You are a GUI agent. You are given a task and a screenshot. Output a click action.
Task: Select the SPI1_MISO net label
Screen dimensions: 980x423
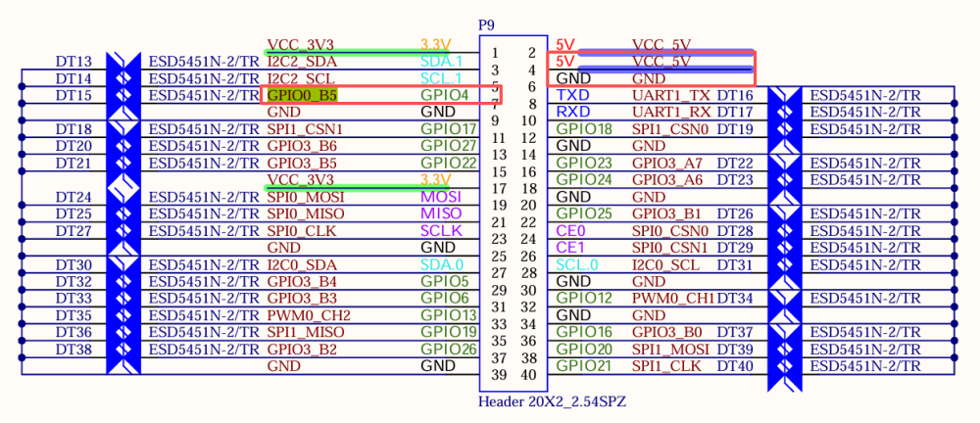(x=306, y=332)
